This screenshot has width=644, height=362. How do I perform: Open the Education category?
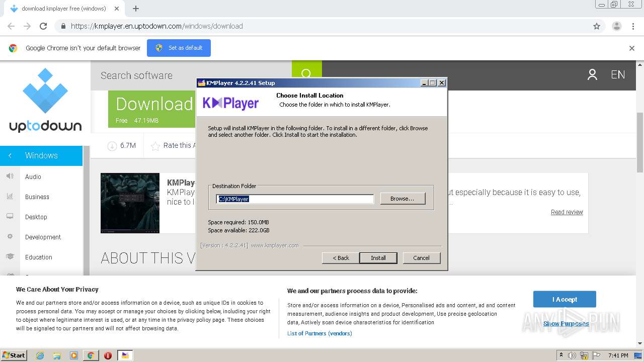(39, 257)
